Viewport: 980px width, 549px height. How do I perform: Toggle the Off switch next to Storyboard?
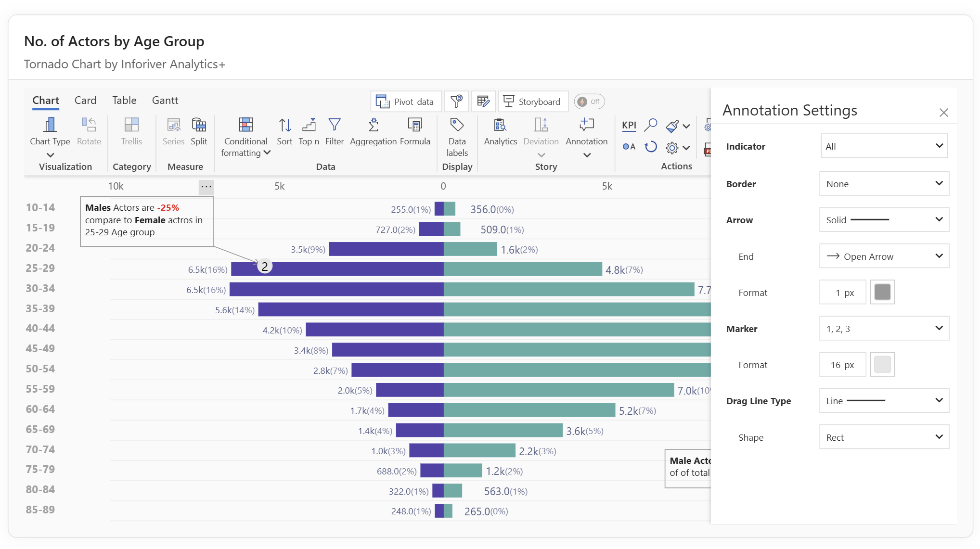(x=589, y=102)
